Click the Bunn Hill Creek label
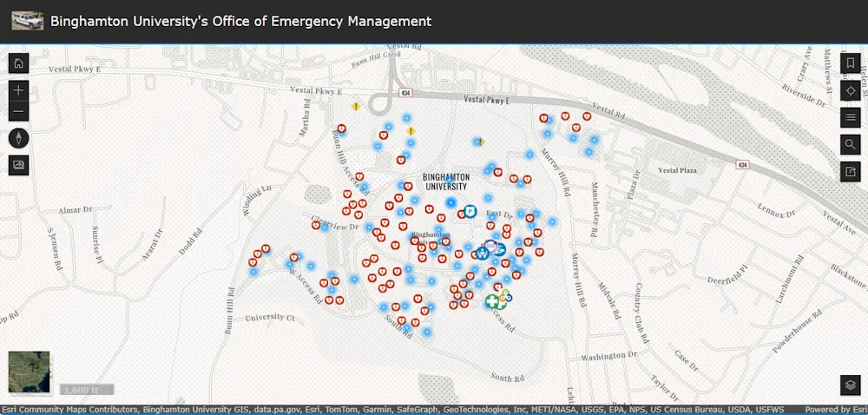The image size is (868, 415). point(376,60)
